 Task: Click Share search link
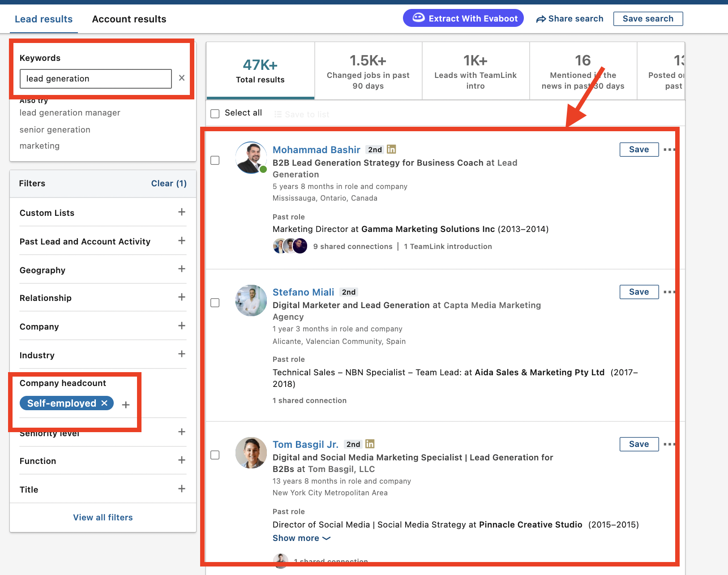570,19
